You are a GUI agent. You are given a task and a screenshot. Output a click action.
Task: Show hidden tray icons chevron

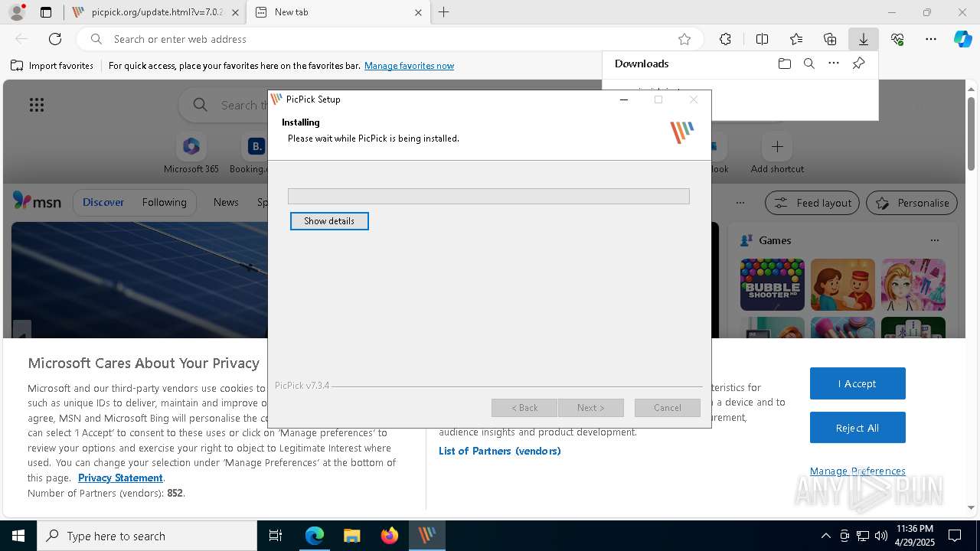(825, 536)
